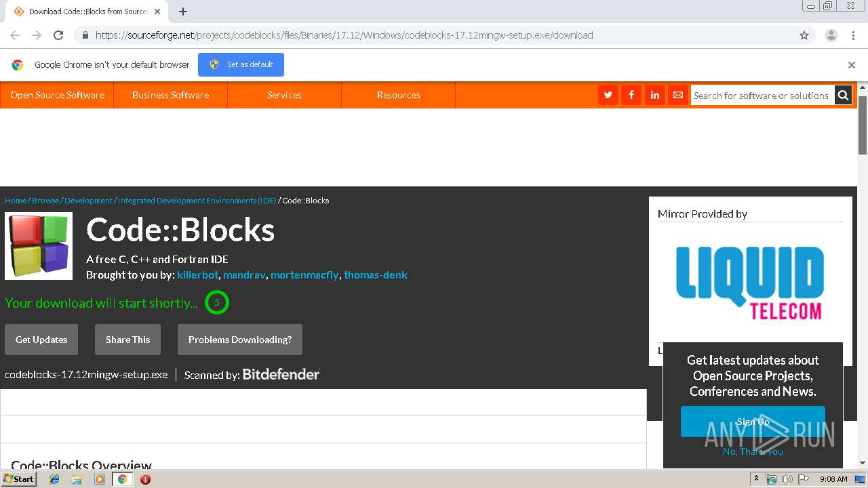868x488 pixels.
Task: Click the taskbar clock showing 9:08 AM
Action: pos(833,479)
